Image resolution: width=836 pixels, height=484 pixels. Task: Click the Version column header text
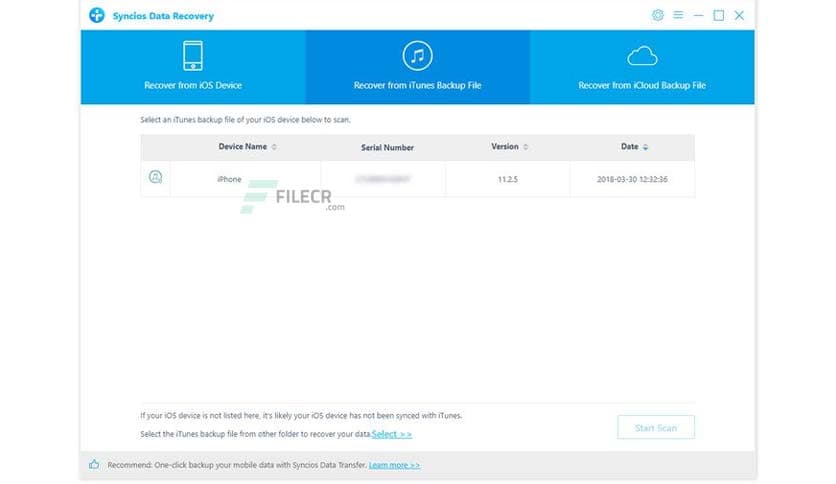(505, 147)
